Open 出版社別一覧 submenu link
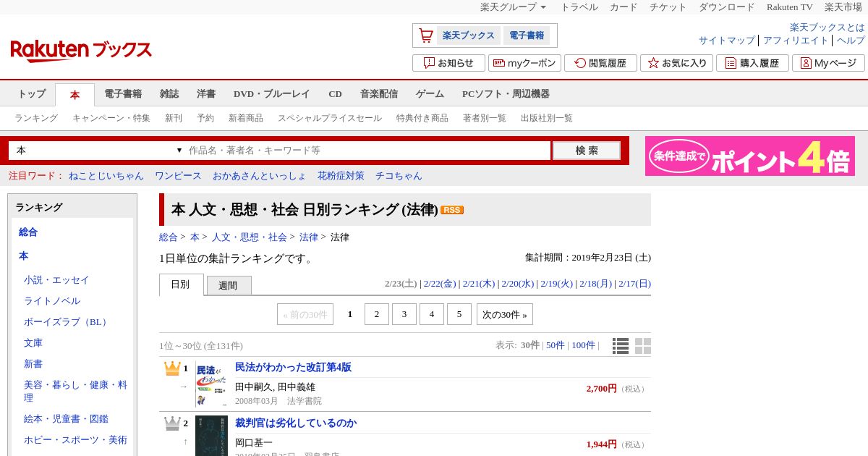The image size is (868, 456). tap(547, 118)
